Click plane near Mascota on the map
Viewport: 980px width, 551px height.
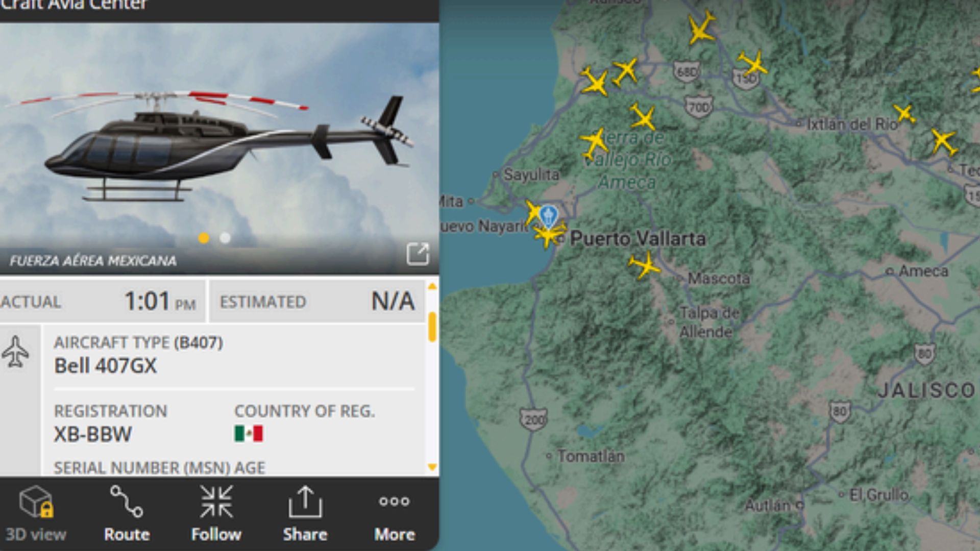(645, 264)
